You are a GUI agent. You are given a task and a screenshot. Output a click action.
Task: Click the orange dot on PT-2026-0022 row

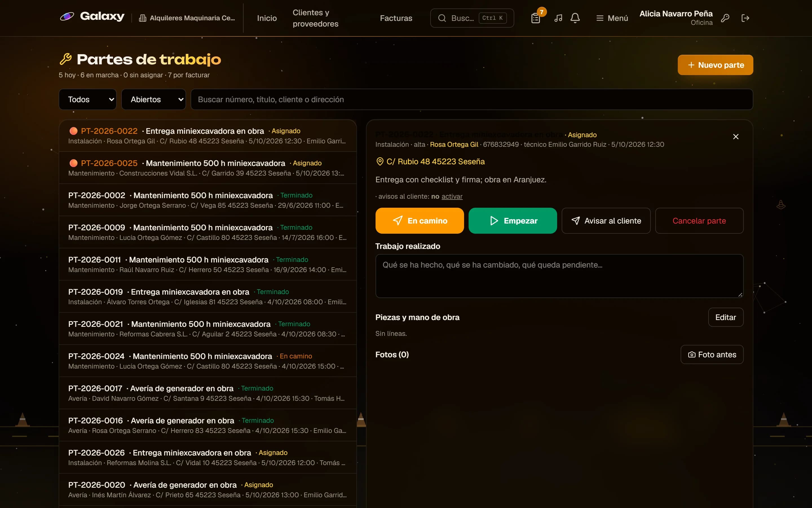click(74, 131)
